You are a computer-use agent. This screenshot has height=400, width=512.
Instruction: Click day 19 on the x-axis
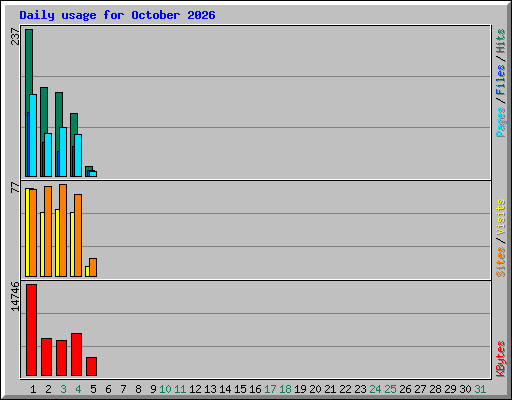300,389
